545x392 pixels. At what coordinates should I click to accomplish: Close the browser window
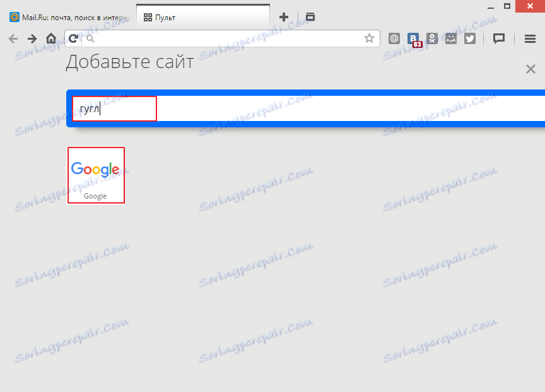point(530,6)
